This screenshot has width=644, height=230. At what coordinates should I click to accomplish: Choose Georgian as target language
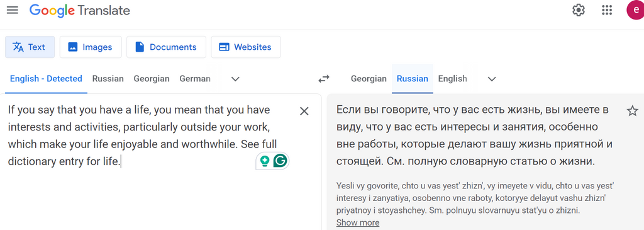[x=369, y=79]
